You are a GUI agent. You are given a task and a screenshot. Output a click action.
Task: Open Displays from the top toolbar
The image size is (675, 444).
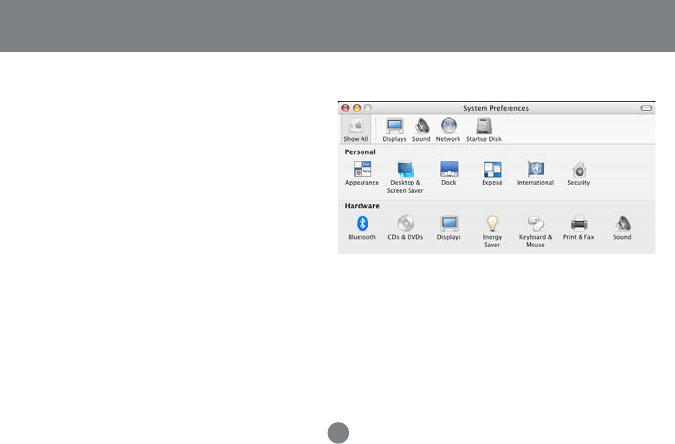(x=394, y=130)
